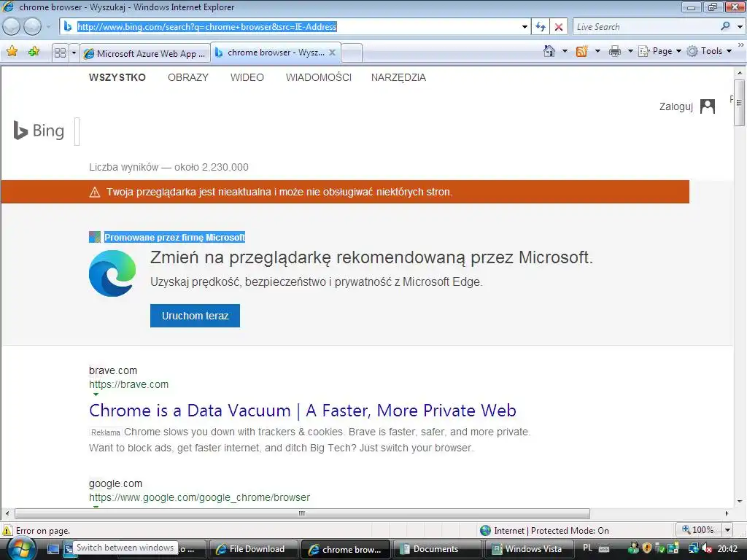This screenshot has width=747, height=560.
Task: Open the Windows Start orb
Action: [x=20, y=549]
